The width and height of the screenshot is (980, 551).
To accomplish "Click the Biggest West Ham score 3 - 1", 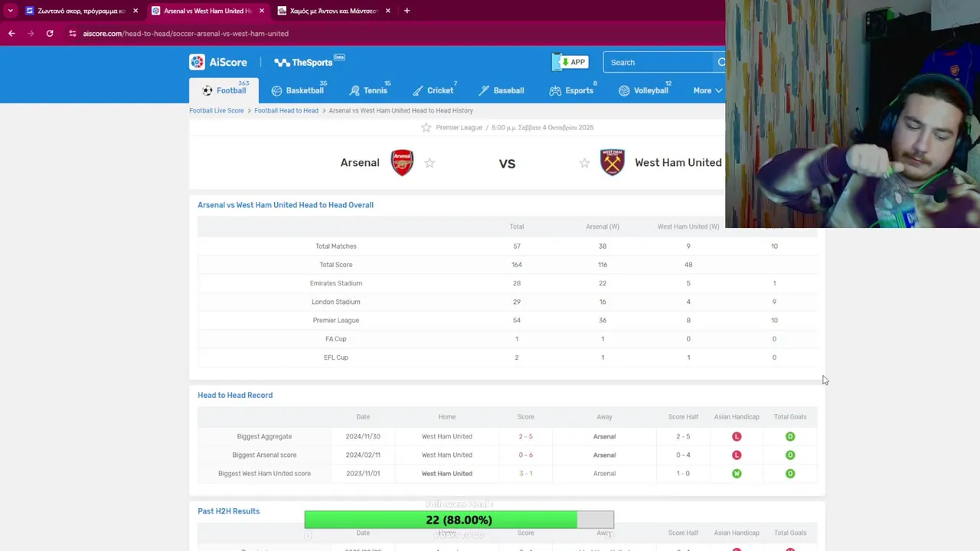I will pos(525,474).
